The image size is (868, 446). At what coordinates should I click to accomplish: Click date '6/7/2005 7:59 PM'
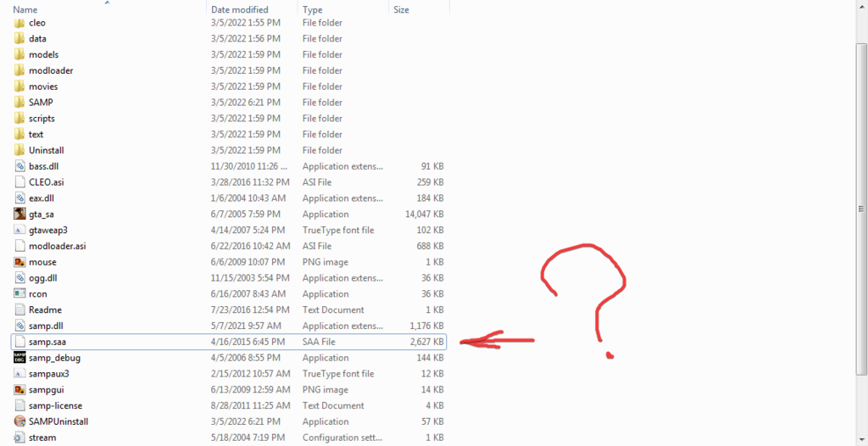(x=245, y=215)
